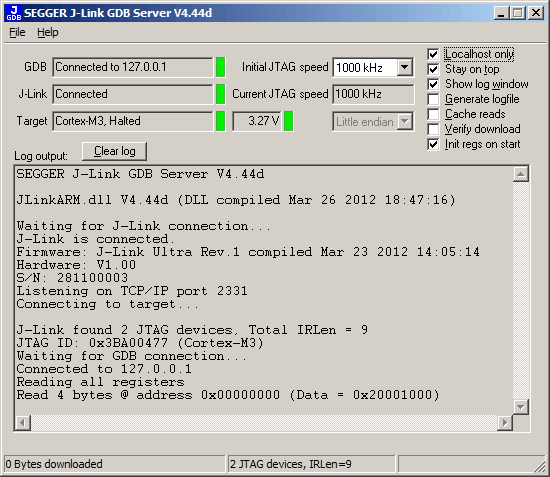The image size is (550, 477).
Task: Click the Clear log button
Action: (x=114, y=151)
